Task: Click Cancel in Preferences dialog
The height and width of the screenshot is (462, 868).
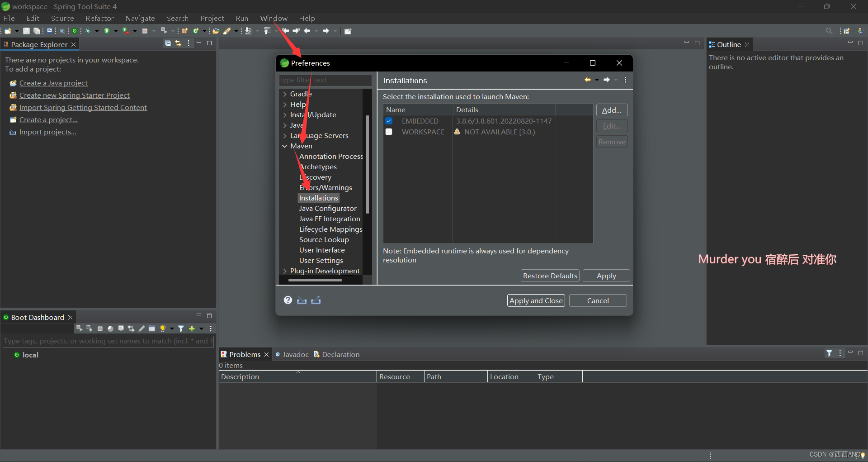Action: [x=598, y=300]
